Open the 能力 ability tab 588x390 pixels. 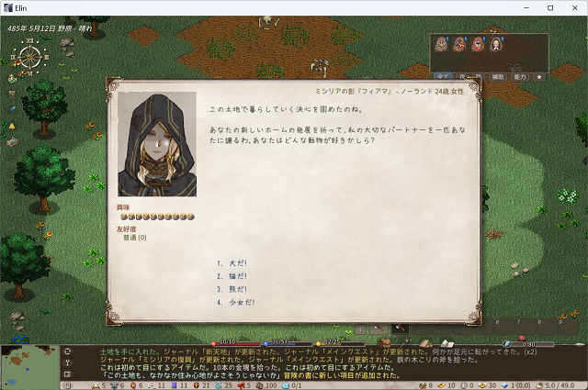(x=520, y=77)
